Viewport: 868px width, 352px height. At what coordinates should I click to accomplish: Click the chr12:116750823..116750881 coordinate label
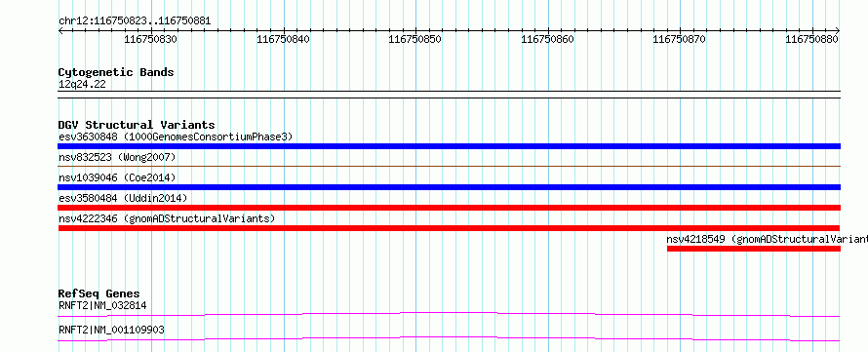pos(135,21)
